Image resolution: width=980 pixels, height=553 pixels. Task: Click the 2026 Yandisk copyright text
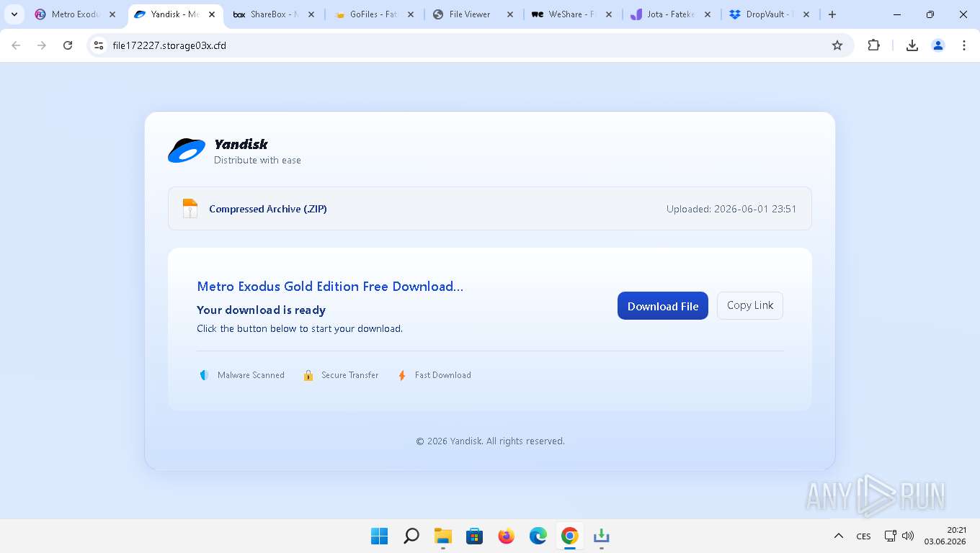(490, 441)
